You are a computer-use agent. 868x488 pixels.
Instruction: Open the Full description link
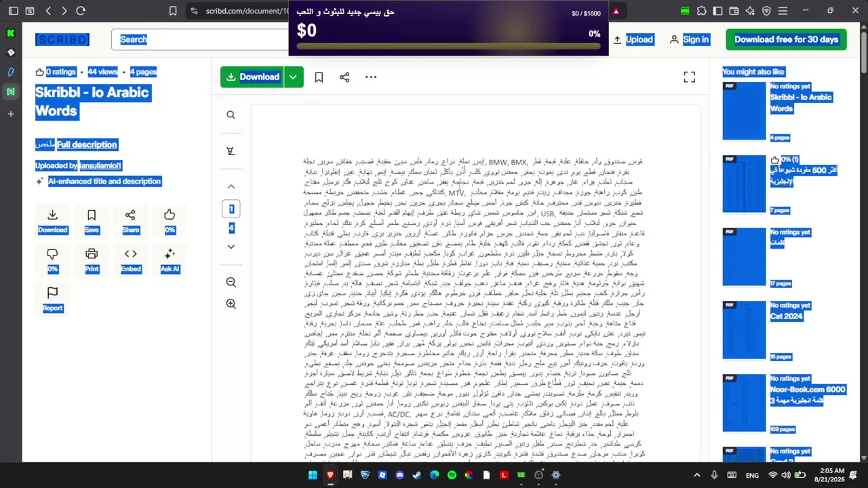pyautogui.click(x=87, y=144)
